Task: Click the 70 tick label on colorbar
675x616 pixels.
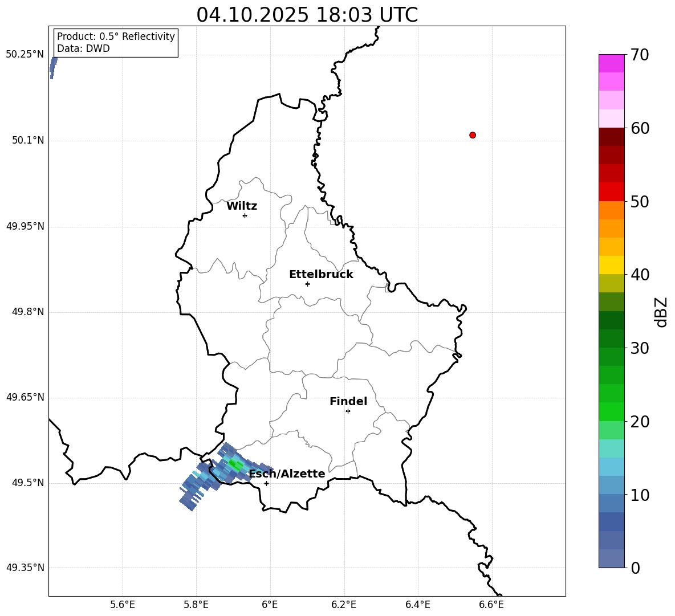Action: 640,55
